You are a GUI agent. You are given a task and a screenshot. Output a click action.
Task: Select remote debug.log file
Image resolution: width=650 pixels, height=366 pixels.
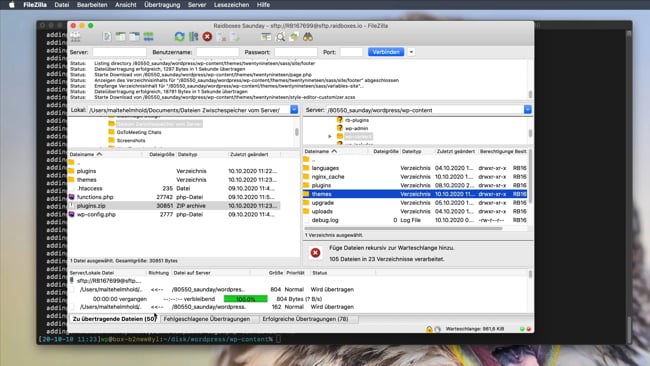pyautogui.click(x=416, y=220)
